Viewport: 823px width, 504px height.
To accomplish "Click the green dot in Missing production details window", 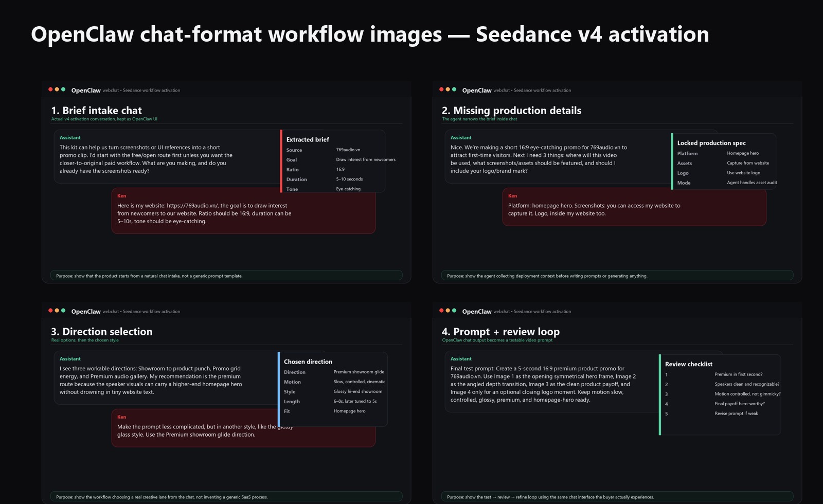I will (x=454, y=89).
